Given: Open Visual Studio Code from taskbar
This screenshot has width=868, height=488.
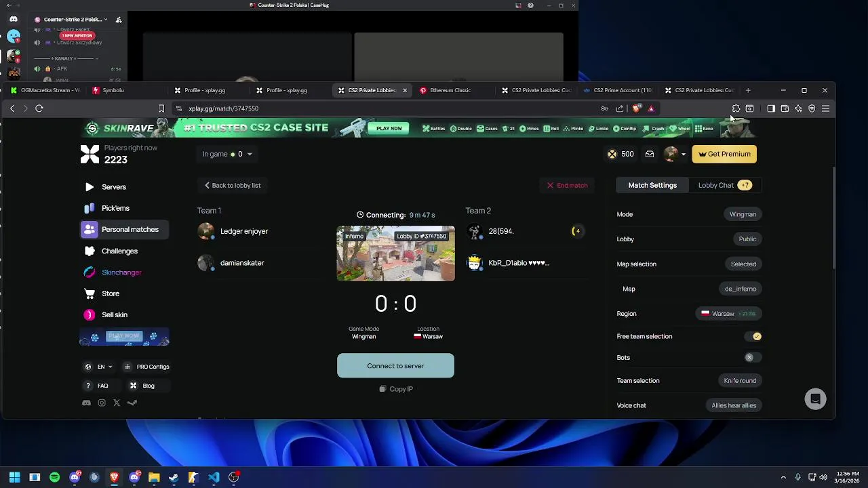Looking at the screenshot, I should tap(214, 477).
